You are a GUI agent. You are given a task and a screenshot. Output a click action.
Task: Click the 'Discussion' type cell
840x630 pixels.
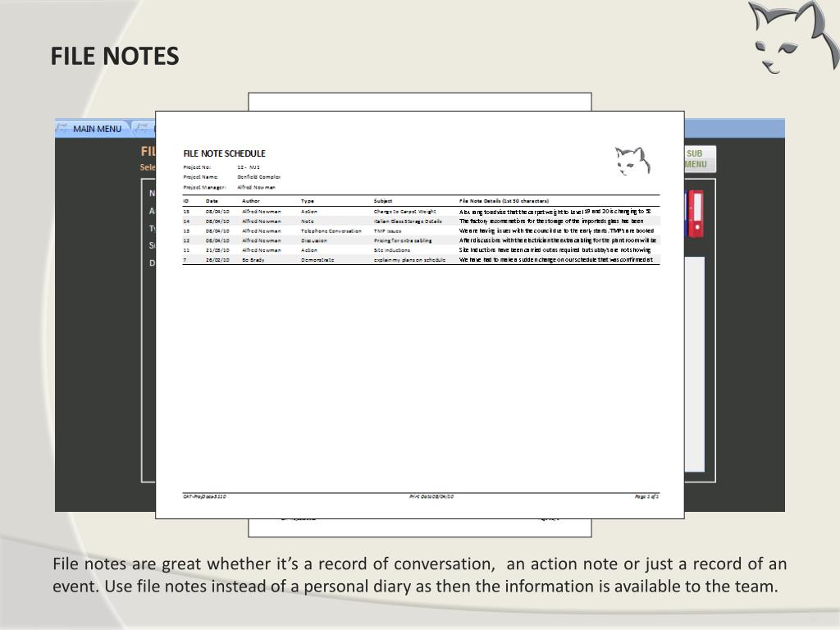[x=314, y=240]
